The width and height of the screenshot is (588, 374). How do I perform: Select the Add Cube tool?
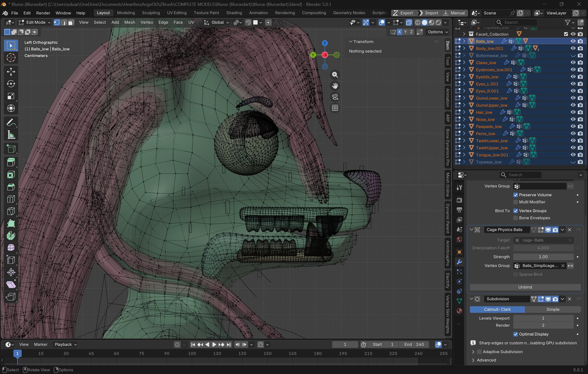point(11,149)
